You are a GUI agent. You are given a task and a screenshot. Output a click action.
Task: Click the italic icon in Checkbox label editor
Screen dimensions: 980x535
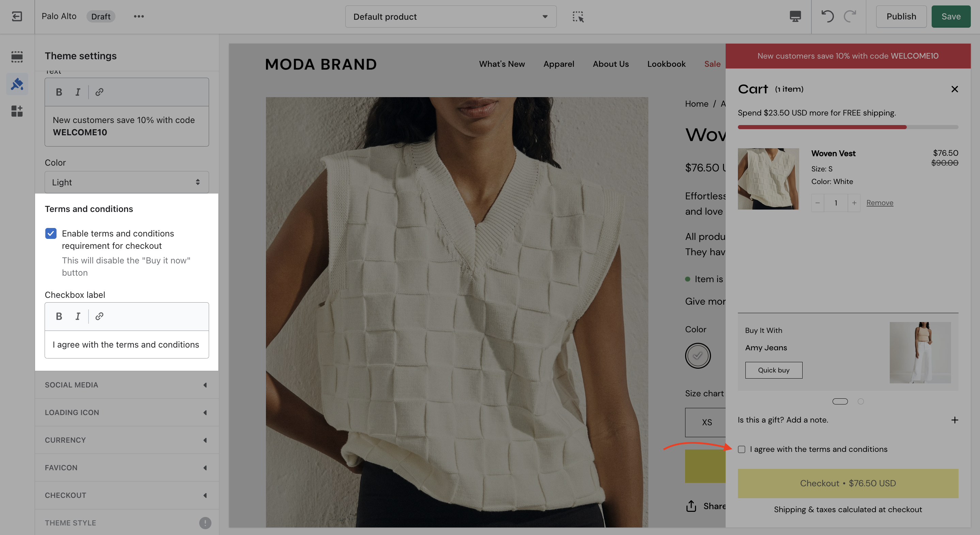[78, 316]
